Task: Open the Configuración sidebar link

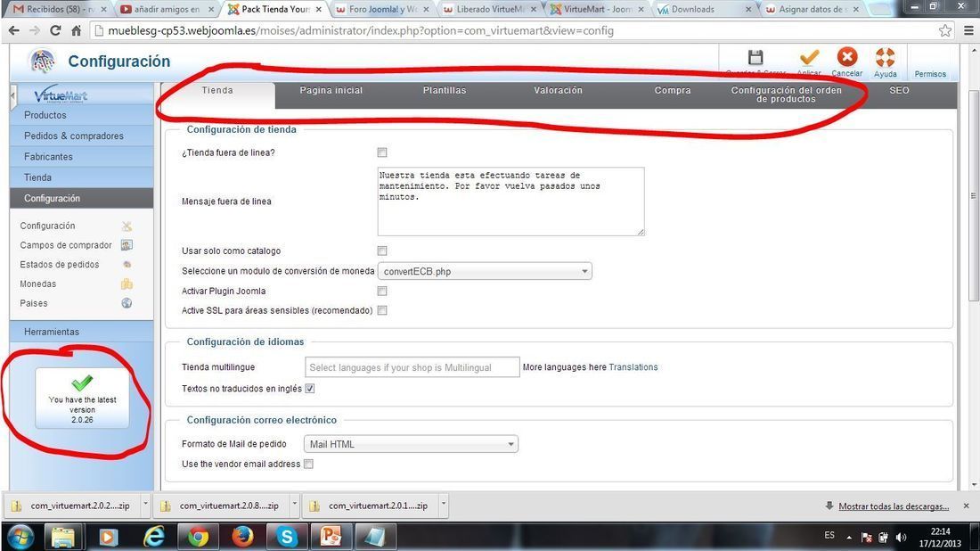Action: click(x=47, y=226)
